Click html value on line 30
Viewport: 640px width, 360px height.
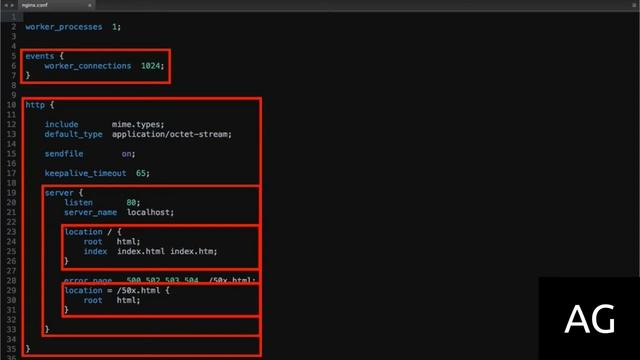126,300
